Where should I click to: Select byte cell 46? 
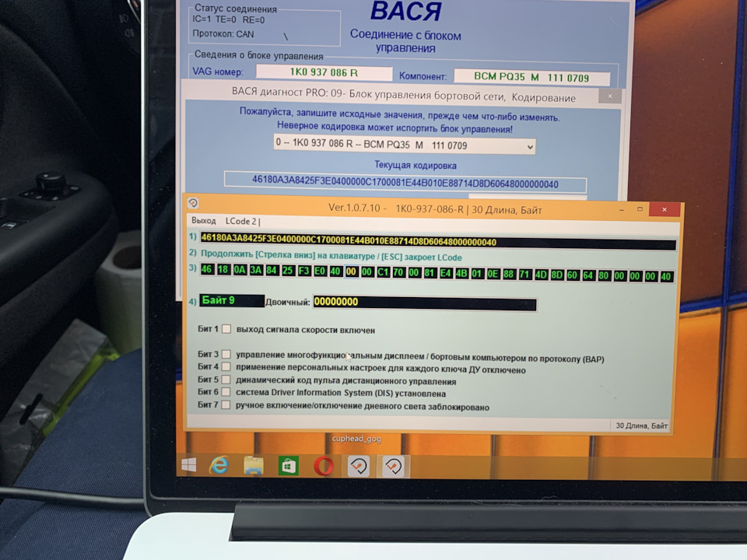pyautogui.click(x=207, y=269)
